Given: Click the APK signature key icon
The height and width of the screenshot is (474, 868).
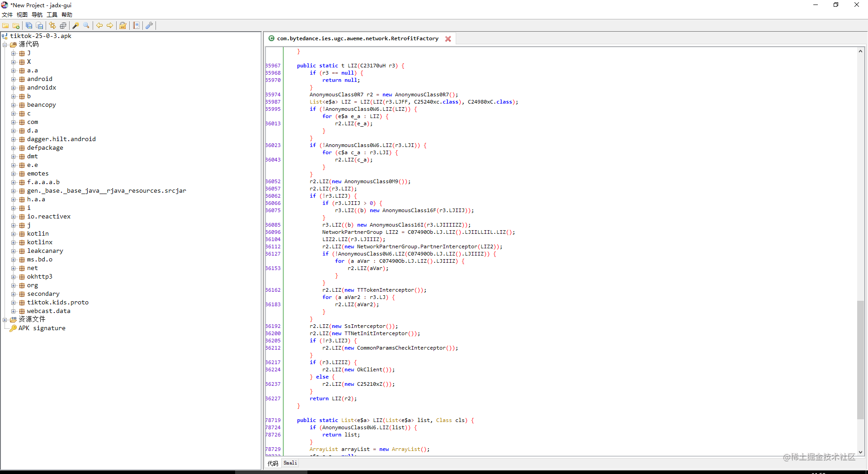Looking at the screenshot, I should coord(13,328).
